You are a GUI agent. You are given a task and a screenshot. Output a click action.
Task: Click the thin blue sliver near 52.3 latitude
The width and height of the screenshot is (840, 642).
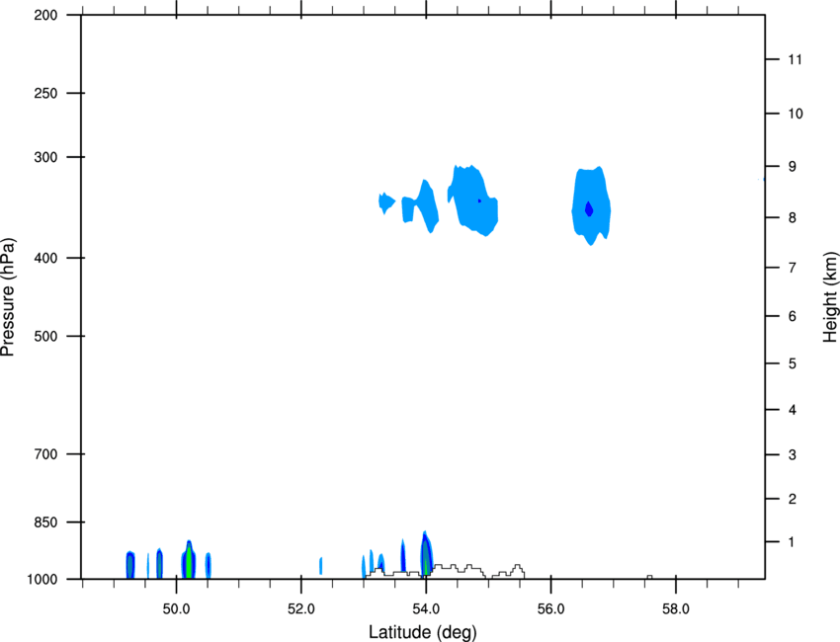tap(320, 566)
